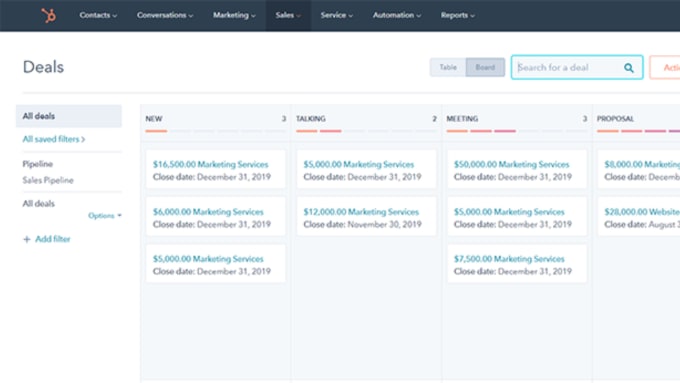Click the magnifier search icon
The image size is (680, 383).
(628, 68)
